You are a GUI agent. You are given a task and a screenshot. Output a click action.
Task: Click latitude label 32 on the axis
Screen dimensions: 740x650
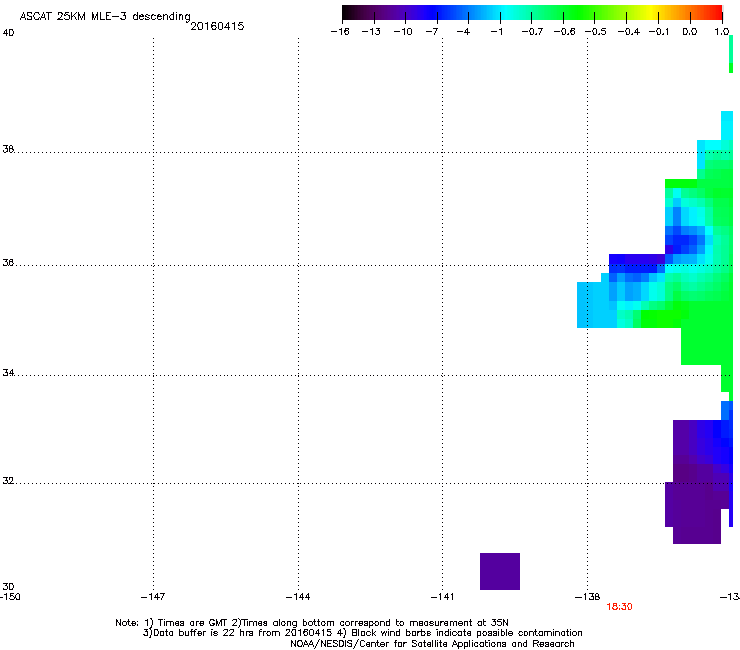pyautogui.click(x=8, y=481)
